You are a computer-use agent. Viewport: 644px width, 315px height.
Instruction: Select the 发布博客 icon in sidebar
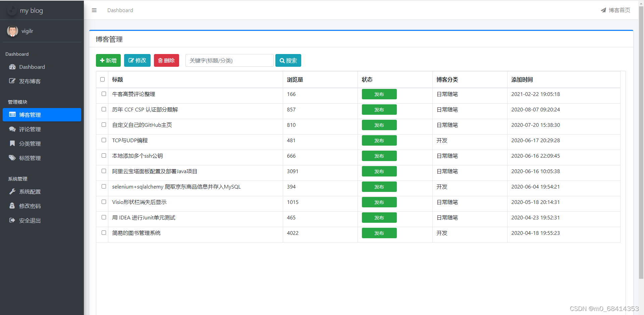click(x=12, y=81)
